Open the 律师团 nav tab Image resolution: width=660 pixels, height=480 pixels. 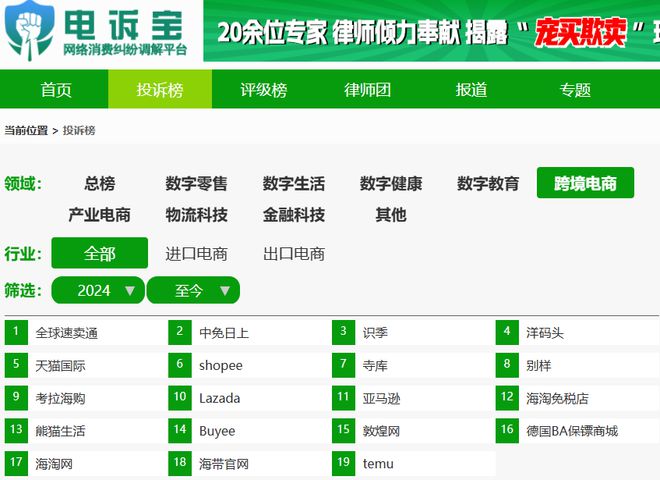367,90
